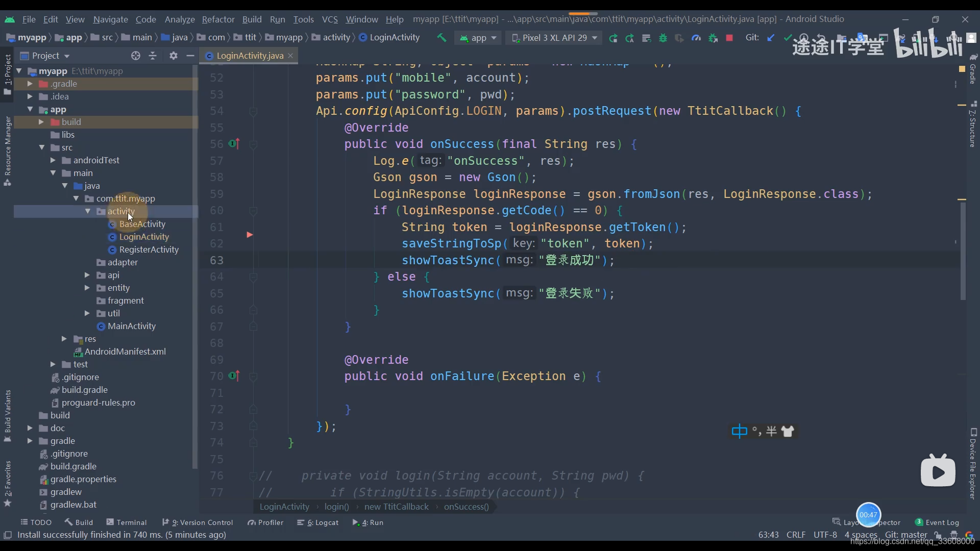Screen dimensions: 980x551
Task: Open the Logcat tool window
Action: 318,522
